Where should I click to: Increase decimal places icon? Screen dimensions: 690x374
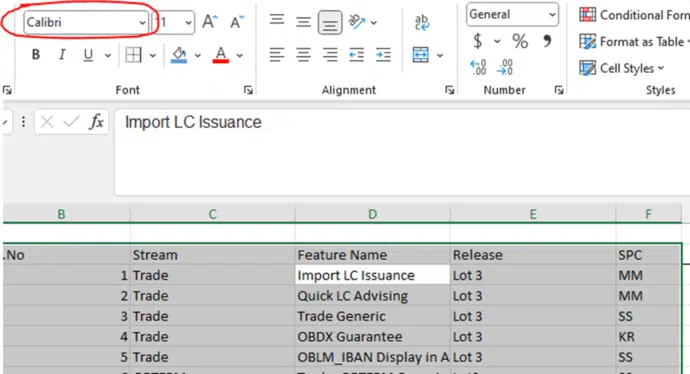(x=478, y=68)
